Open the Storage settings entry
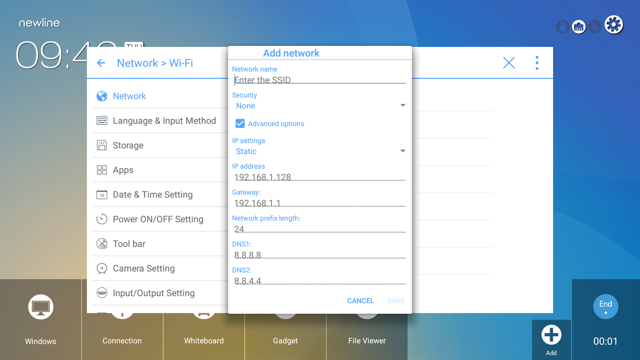 160,145
